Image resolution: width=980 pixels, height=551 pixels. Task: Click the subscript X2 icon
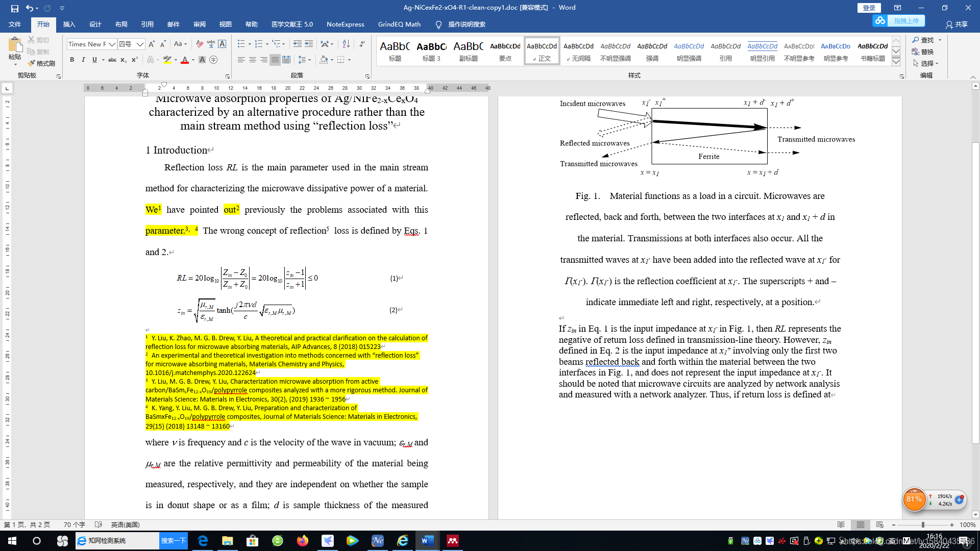[124, 60]
